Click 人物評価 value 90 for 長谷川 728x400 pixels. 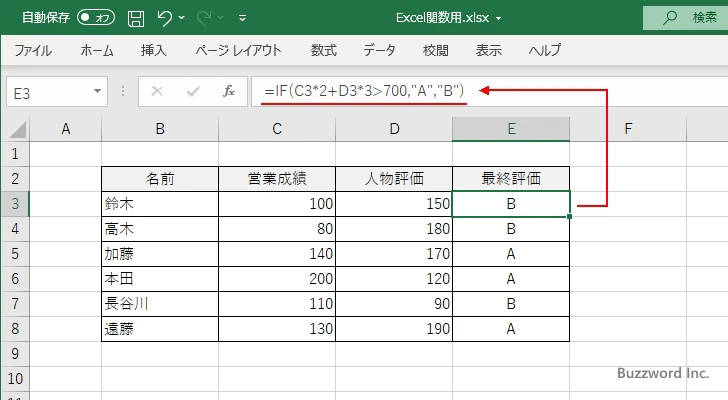[394, 304]
